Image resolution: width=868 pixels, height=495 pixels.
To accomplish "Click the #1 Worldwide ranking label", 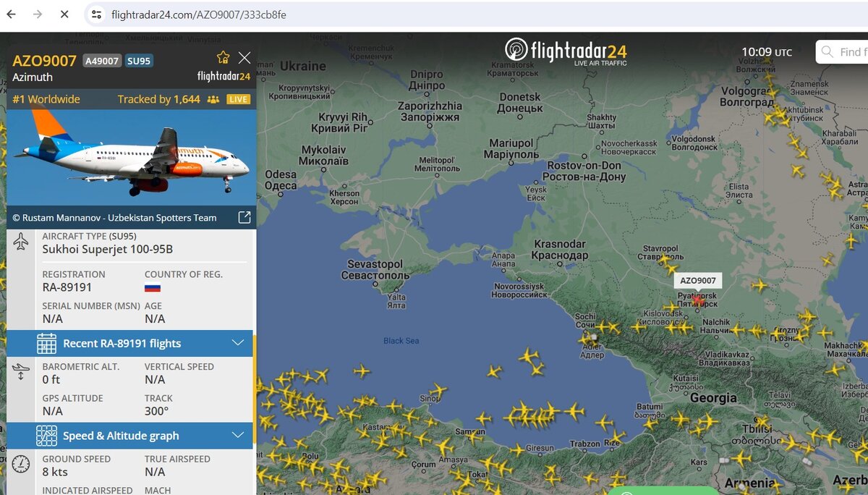I will point(46,99).
